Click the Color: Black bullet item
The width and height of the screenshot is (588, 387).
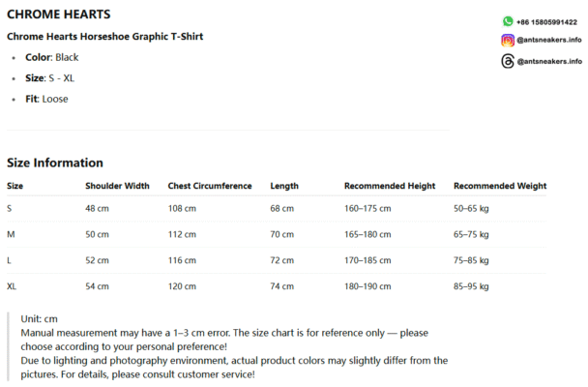click(52, 57)
